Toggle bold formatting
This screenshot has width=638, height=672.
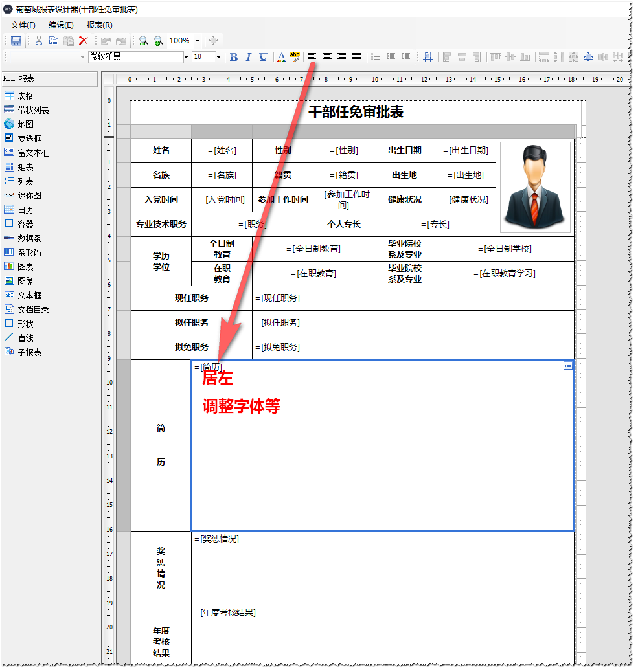(x=234, y=57)
